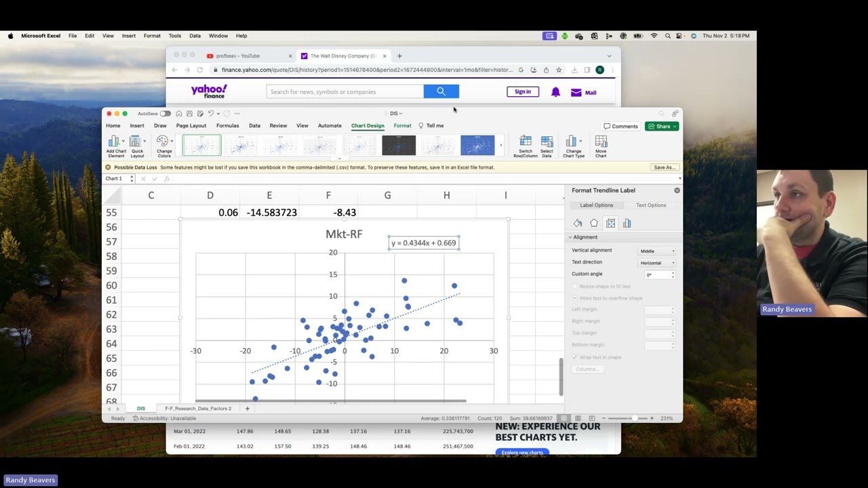This screenshot has height=488, width=868.
Task: Open the Window menu in macOS menu bar
Action: click(x=218, y=36)
